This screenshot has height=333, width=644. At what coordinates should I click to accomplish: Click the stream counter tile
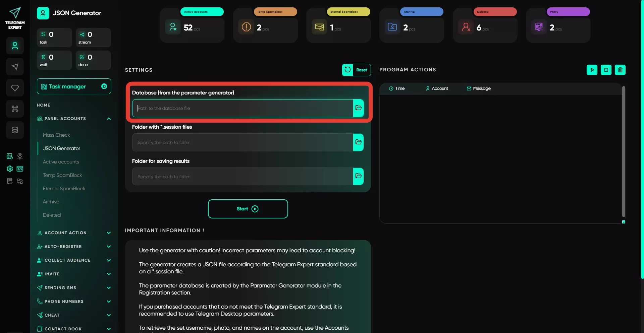pyautogui.click(x=93, y=38)
